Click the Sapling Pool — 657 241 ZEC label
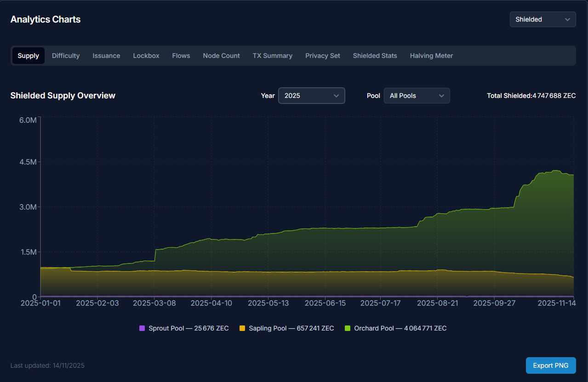Screen dimensions: 588x382 291,328
